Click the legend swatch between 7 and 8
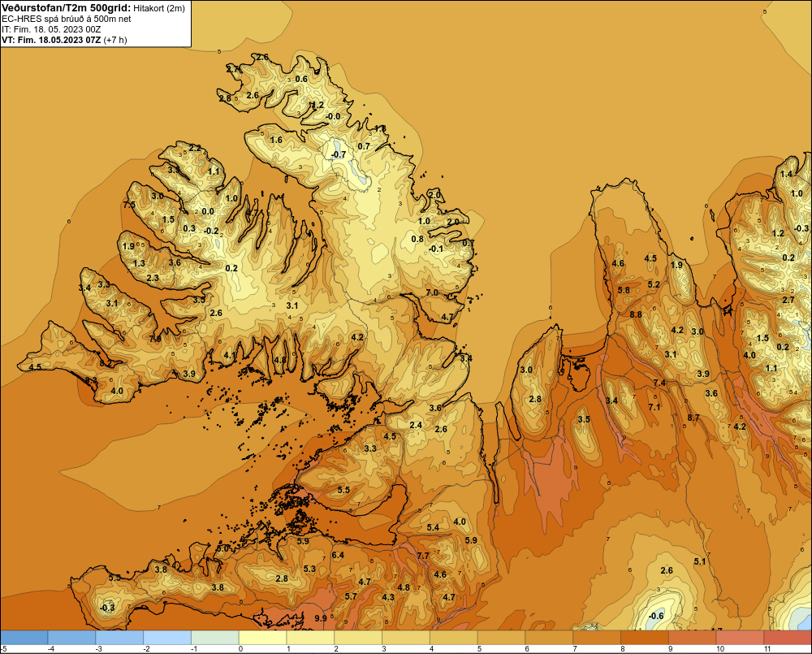 597,637
